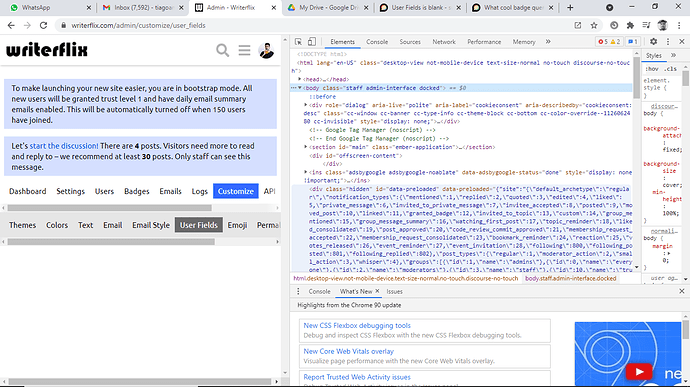
Task: Expand the head element in DOM tree
Action: [x=300, y=79]
